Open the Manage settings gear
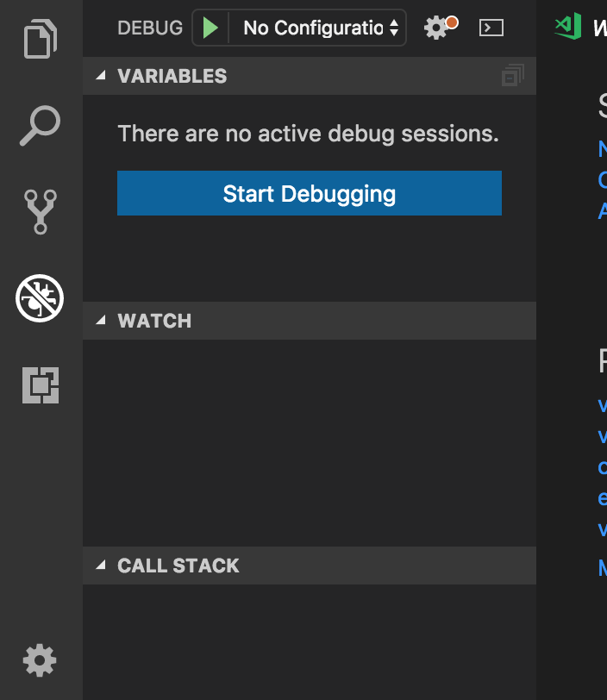Image resolution: width=607 pixels, height=700 pixels. click(x=38, y=660)
